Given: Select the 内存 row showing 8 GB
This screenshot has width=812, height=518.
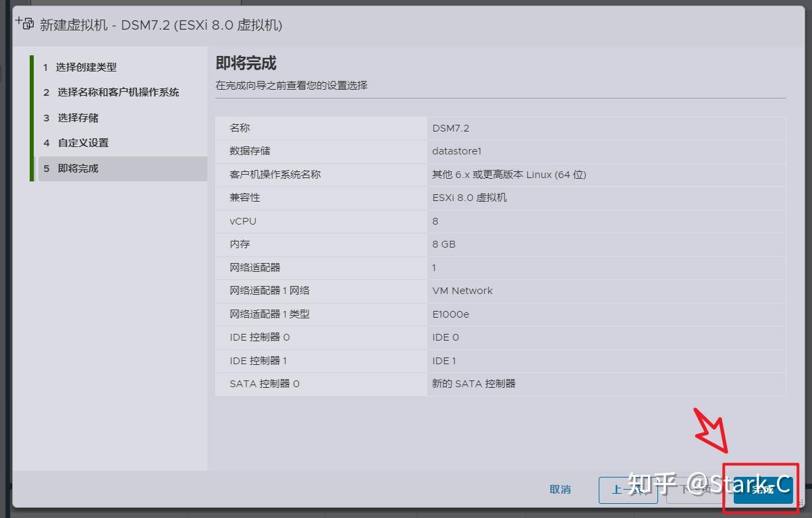Looking at the screenshot, I should click(501, 244).
